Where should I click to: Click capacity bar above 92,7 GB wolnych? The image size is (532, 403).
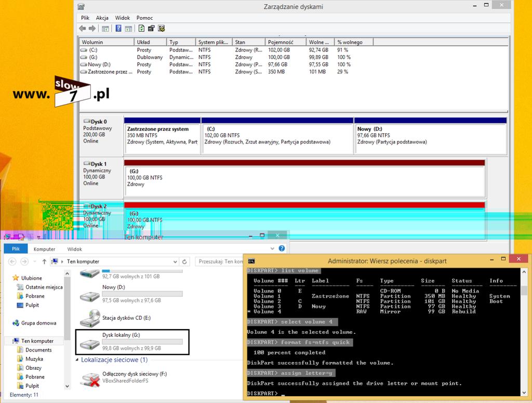tap(142, 271)
